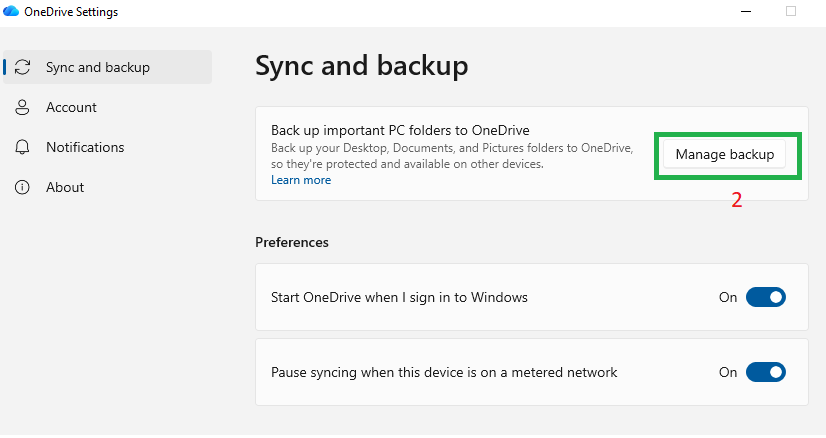The image size is (826, 438).
Task: Click 'Start OneDrive when I sign in to Windows' label
Action: point(399,297)
